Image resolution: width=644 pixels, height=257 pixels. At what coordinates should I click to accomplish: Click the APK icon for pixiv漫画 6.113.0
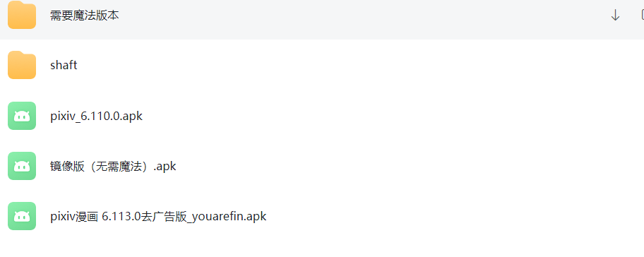22,216
